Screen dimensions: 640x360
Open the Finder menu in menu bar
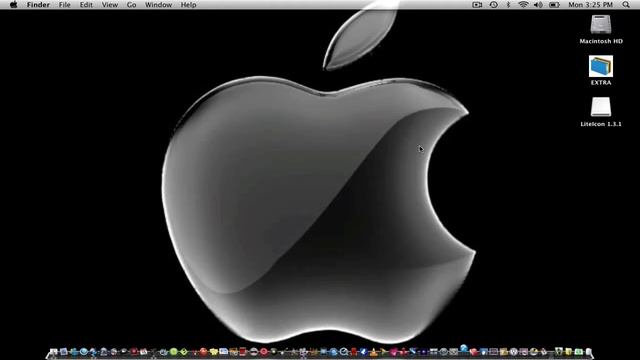(x=38, y=5)
